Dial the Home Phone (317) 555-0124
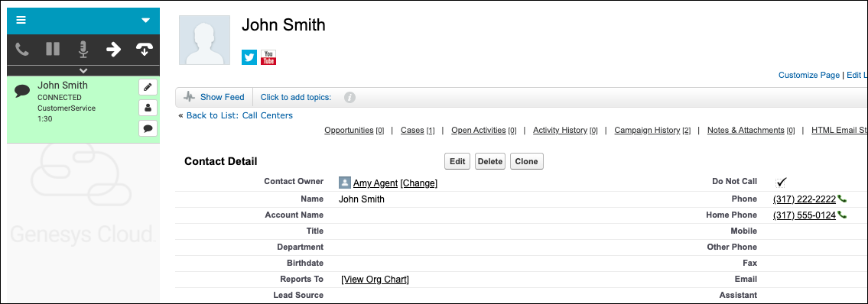This screenshot has height=304, width=868. tap(805, 215)
